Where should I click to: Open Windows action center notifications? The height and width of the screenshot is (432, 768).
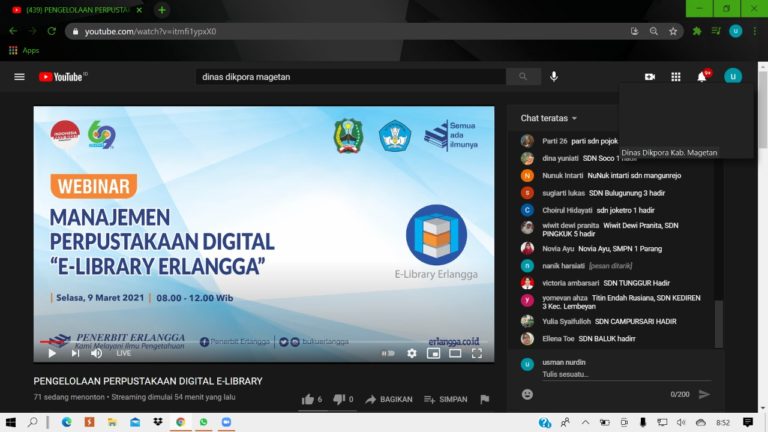[747, 422]
